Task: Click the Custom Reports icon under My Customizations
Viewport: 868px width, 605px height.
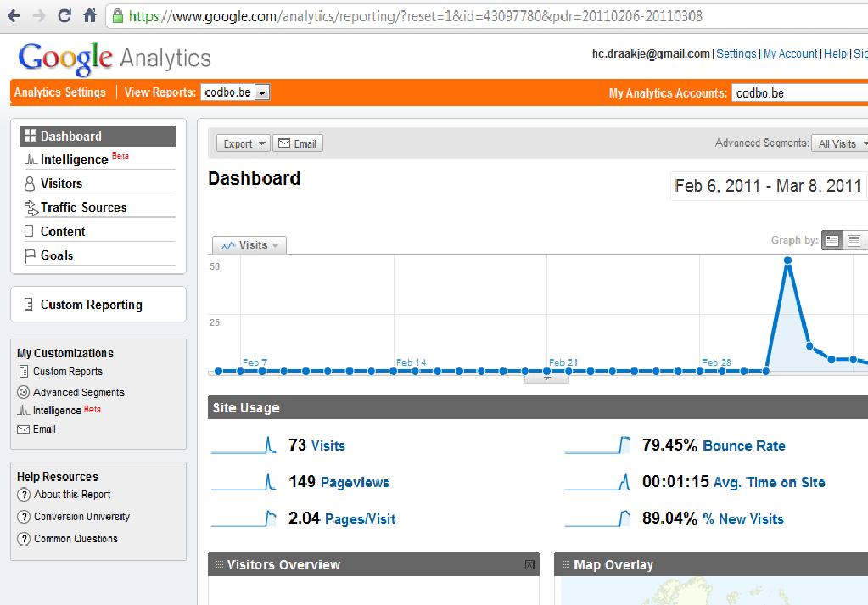Action: (24, 371)
